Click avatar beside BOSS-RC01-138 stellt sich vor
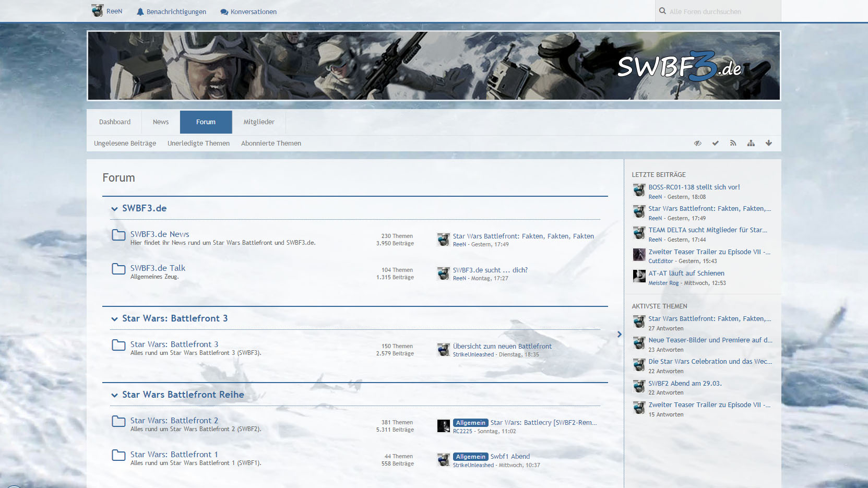This screenshot has height=488, width=868. point(639,191)
